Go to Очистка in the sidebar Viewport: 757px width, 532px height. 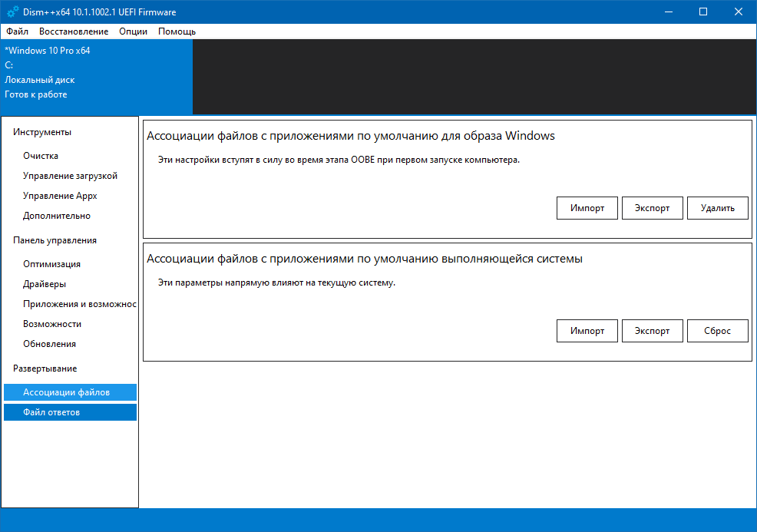coord(41,156)
